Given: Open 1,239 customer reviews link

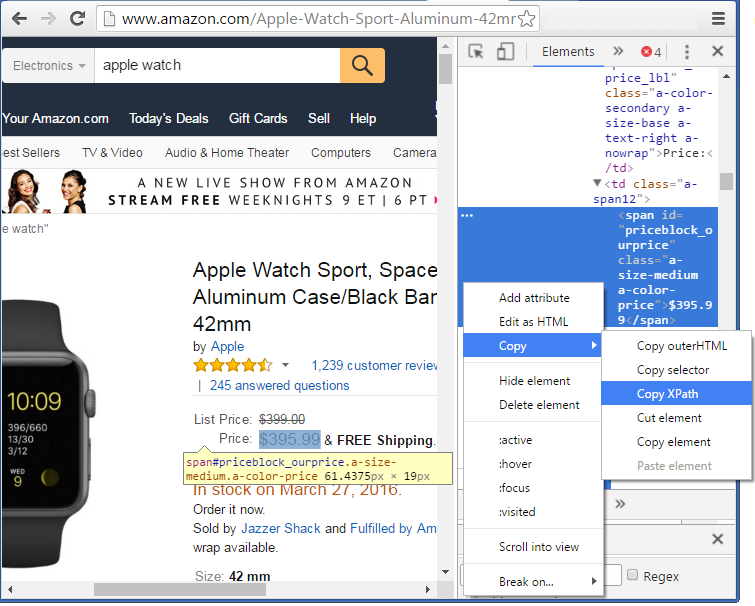Looking at the screenshot, I should (x=374, y=365).
